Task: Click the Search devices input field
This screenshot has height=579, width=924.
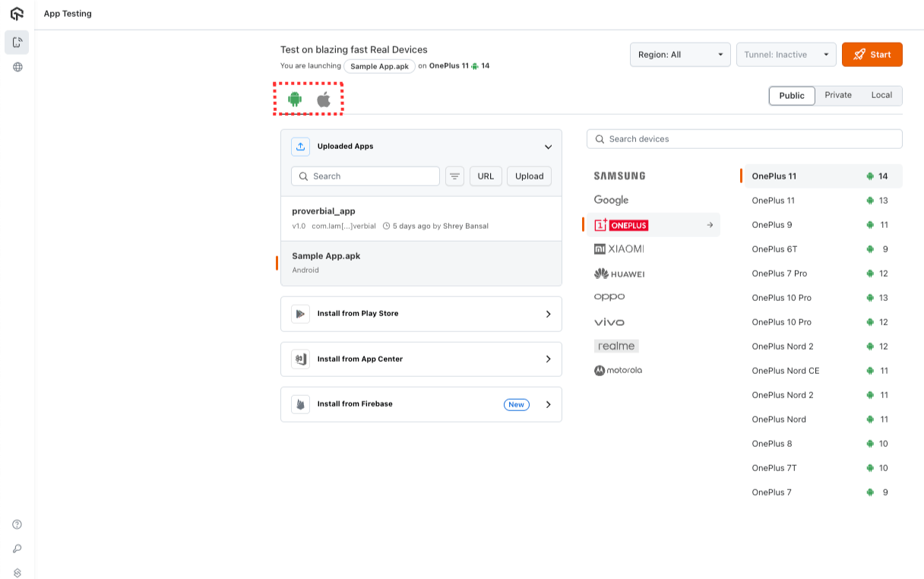Action: coord(744,139)
